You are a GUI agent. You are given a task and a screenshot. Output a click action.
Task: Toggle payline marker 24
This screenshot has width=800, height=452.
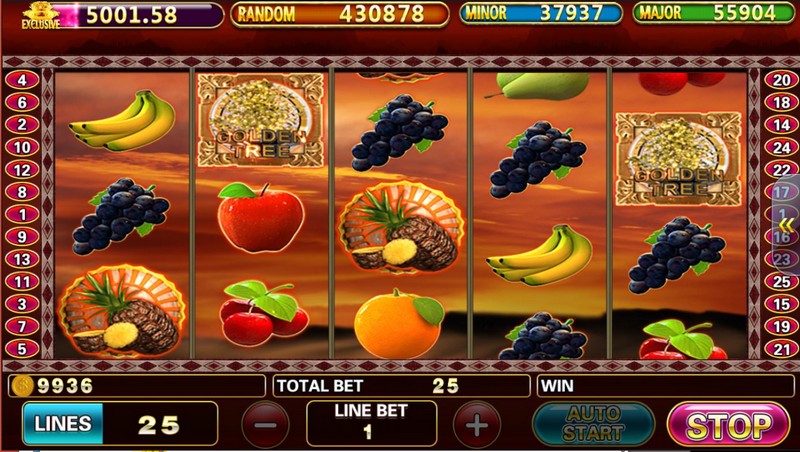tap(782, 147)
